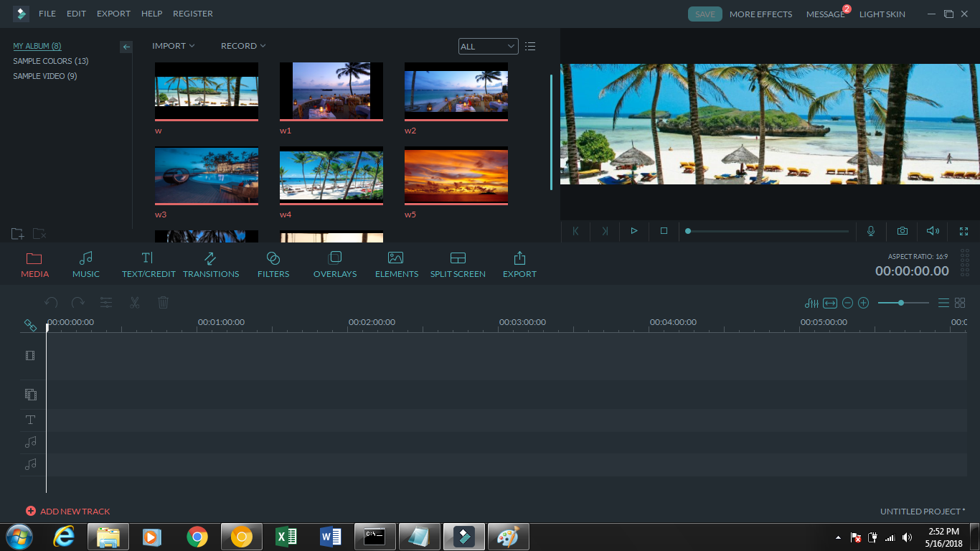The image size is (980, 551).
Task: Select the media thumbnail named w4
Action: tap(331, 176)
